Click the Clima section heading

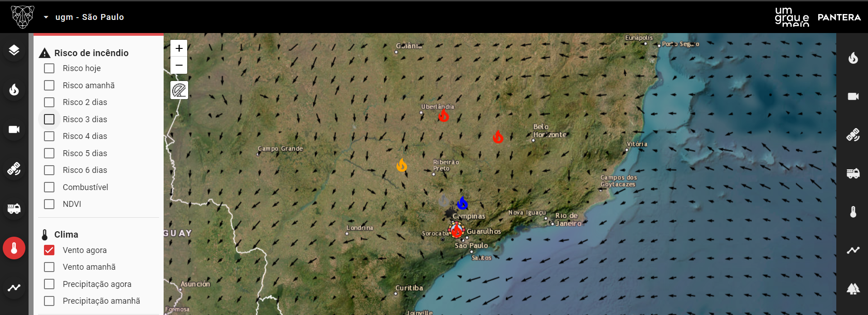pos(66,234)
